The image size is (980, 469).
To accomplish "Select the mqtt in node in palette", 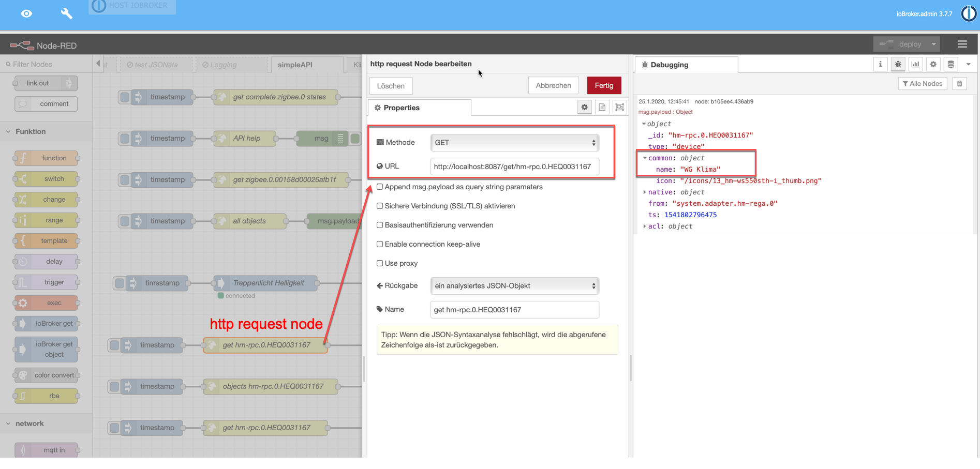I will [47, 450].
